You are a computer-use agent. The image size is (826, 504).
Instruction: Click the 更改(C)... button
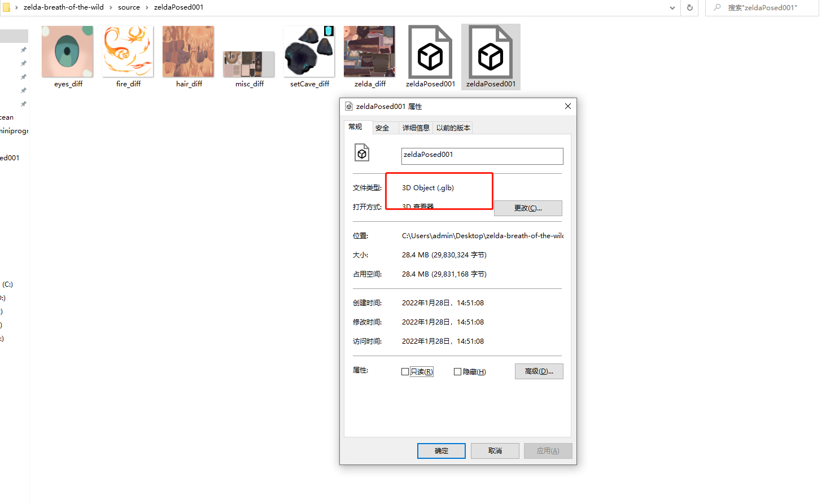coord(528,208)
